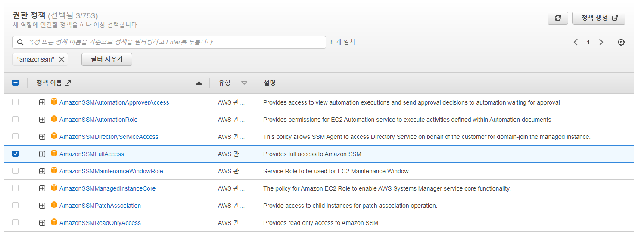Click policy icon for AmazonSSMAutomationApproverAccess

[x=54, y=102]
